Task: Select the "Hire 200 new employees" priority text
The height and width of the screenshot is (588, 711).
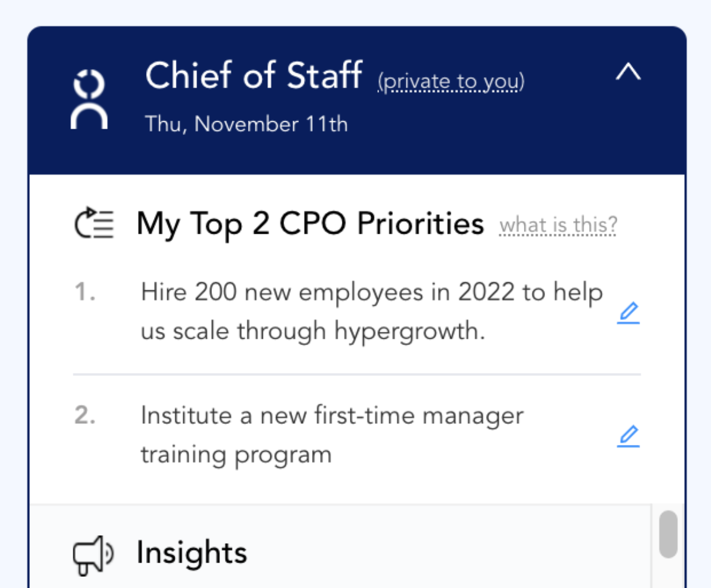Action: [372, 293]
